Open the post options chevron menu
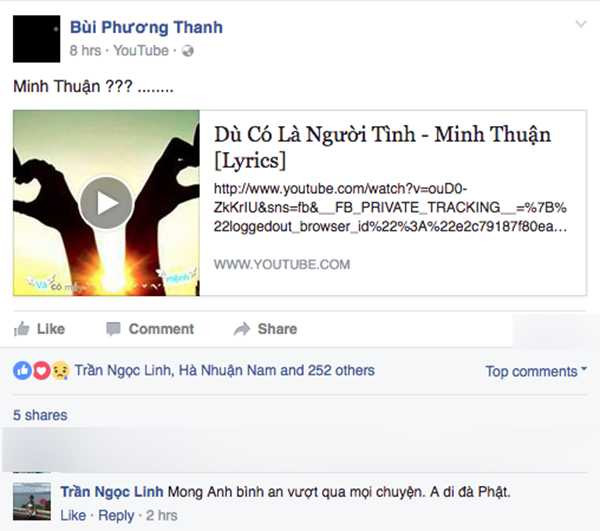The height and width of the screenshot is (531, 600). point(581,24)
